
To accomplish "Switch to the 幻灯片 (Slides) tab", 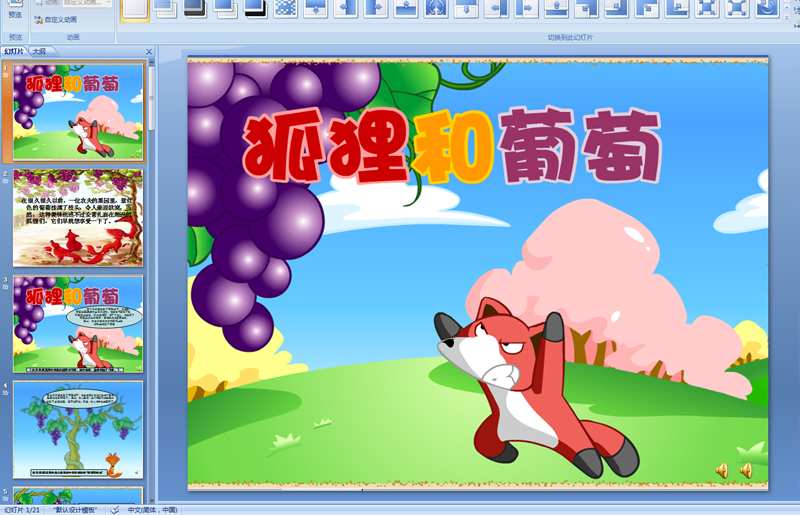I will point(14,51).
